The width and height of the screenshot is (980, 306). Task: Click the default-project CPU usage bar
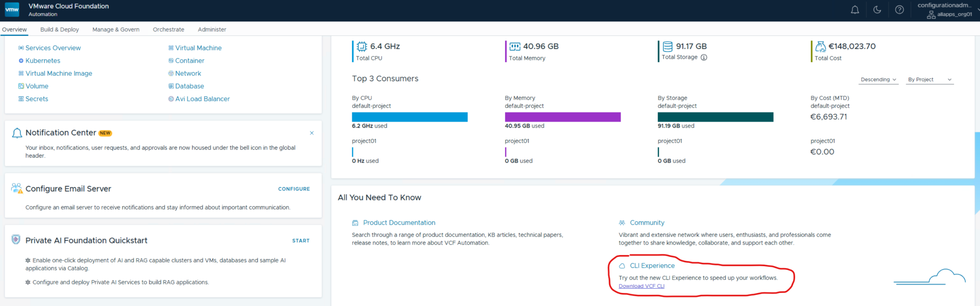(x=410, y=117)
